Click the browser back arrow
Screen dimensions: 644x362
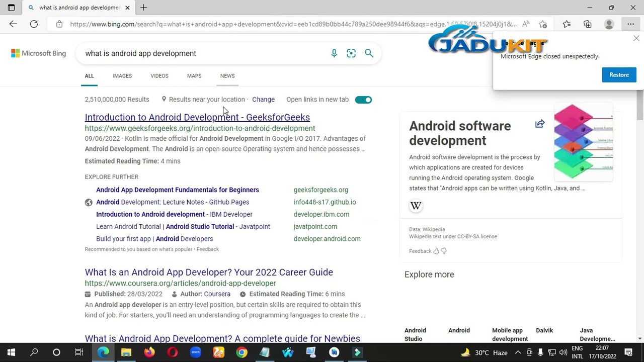[13, 24]
